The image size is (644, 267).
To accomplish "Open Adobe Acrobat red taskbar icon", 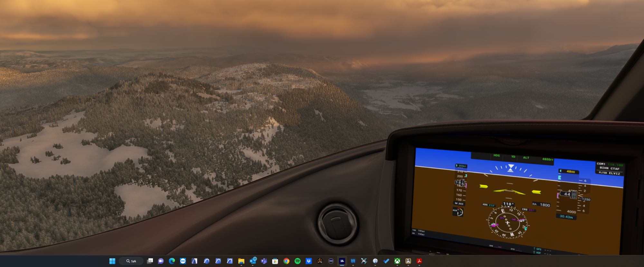I will [419, 261].
